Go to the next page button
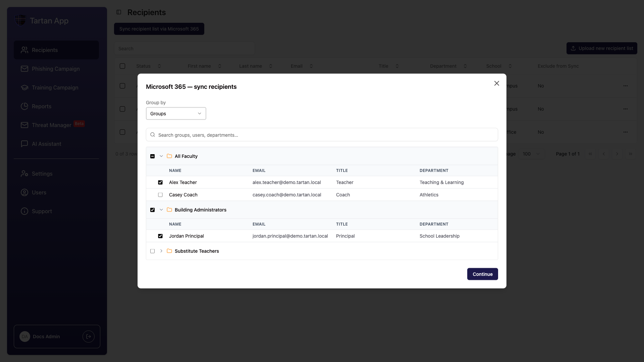The image size is (644, 362). click(617, 154)
